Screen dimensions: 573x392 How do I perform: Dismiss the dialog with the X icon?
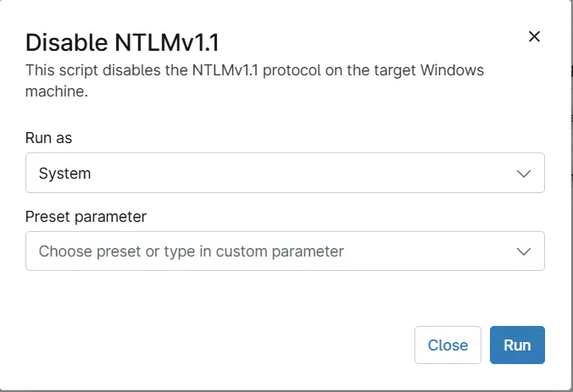pos(534,36)
